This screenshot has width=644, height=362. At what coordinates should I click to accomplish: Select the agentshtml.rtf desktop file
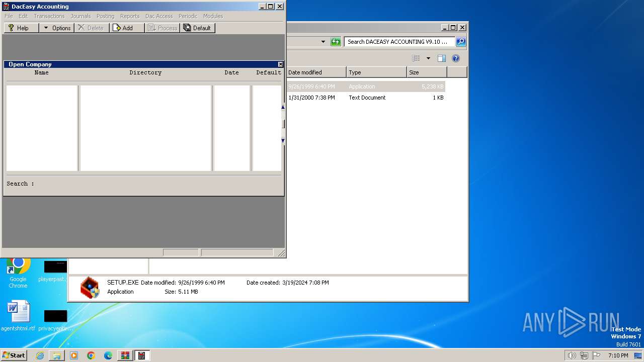coord(19,316)
